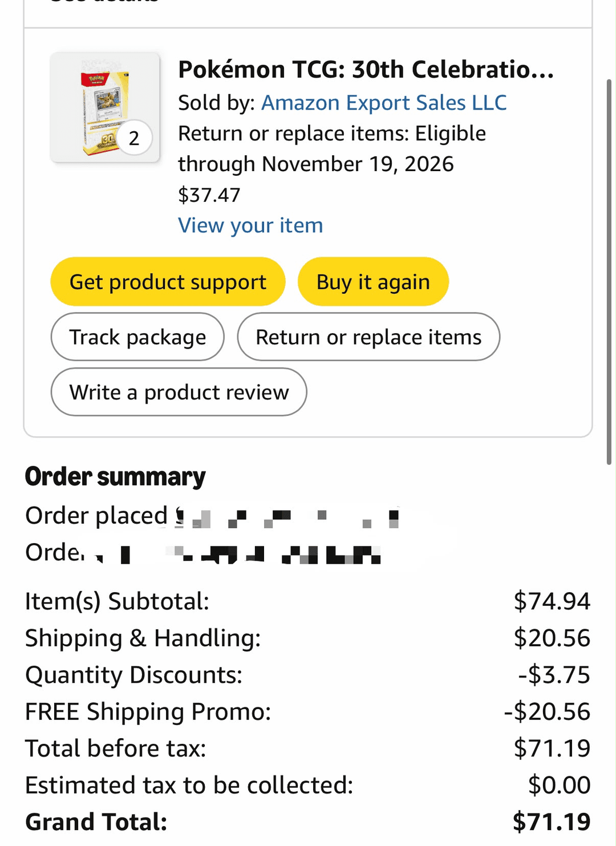This screenshot has width=616, height=846.
Task: Tap the Order summary heading
Action: 115,477
